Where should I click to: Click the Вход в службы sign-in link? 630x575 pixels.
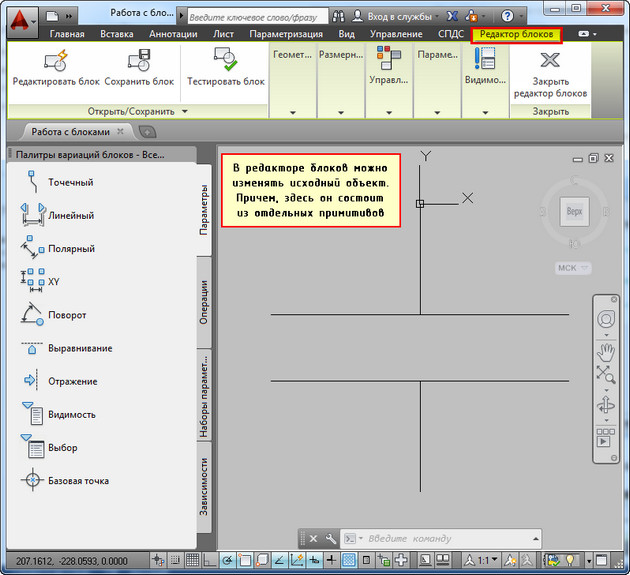pyautogui.click(x=399, y=16)
